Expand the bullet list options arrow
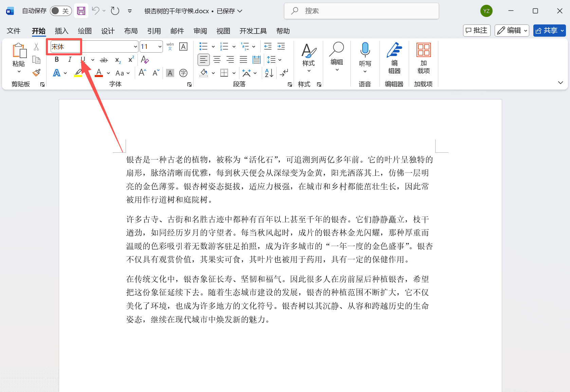 (x=213, y=46)
